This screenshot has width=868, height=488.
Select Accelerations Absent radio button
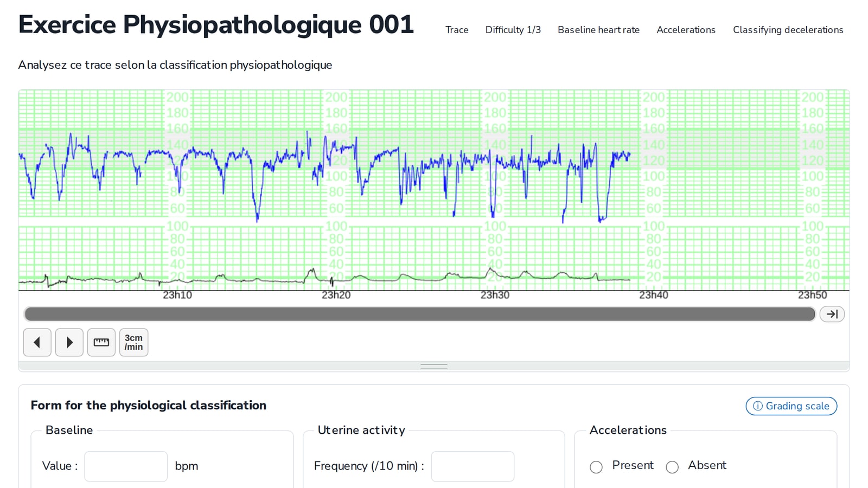coord(672,467)
